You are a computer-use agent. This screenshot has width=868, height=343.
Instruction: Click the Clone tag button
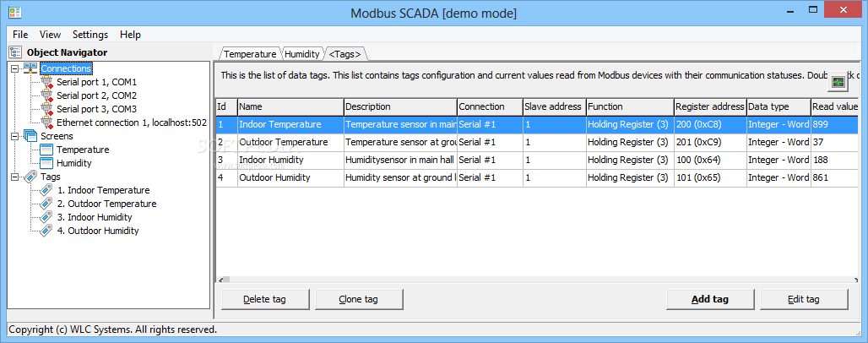(358, 299)
